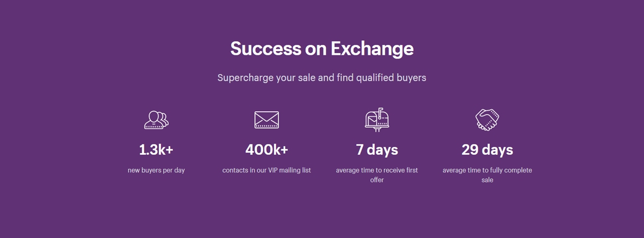Click the word "offer" under 7 days
The height and width of the screenshot is (238, 644).
point(377,180)
